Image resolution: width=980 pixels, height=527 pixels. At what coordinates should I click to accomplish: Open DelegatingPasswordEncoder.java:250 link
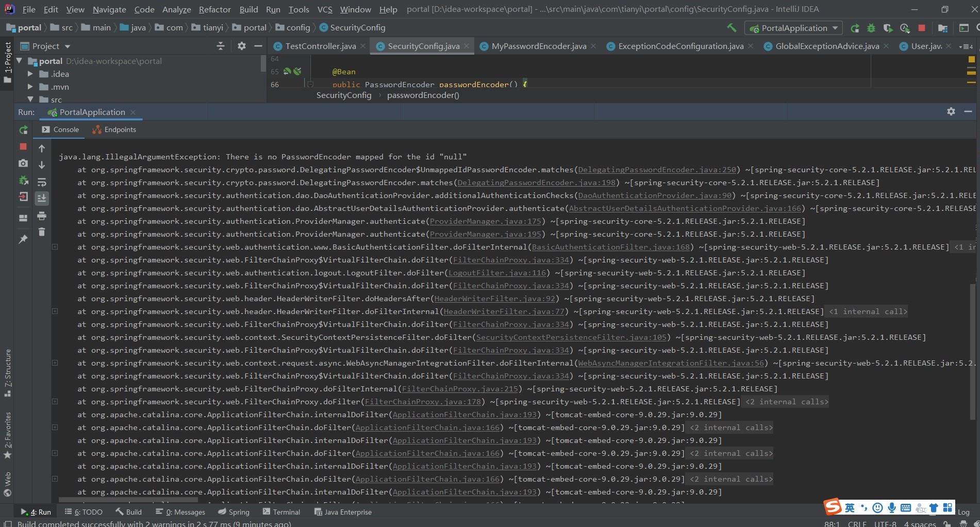tap(657, 170)
